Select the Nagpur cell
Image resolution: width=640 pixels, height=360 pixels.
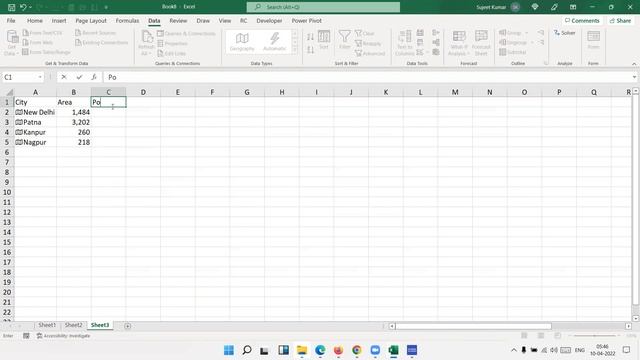coord(35,142)
